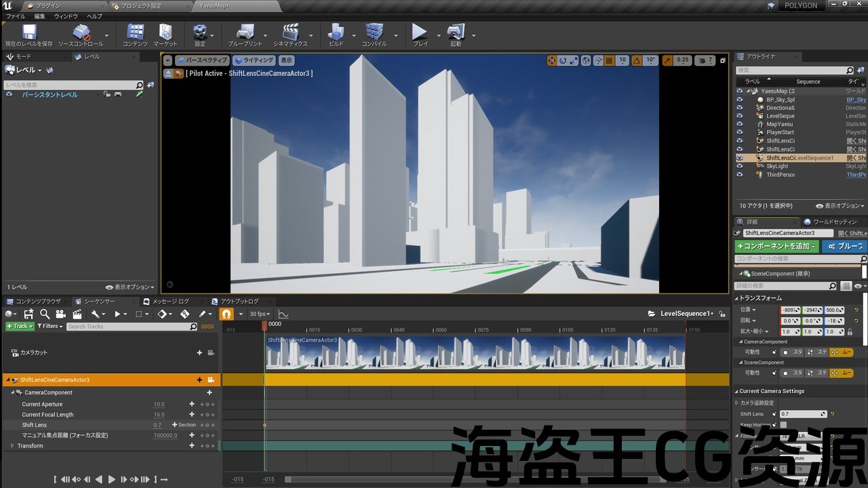Open the ウィンドウ (Window) menu
This screenshot has width=868, height=488.
[x=66, y=16]
